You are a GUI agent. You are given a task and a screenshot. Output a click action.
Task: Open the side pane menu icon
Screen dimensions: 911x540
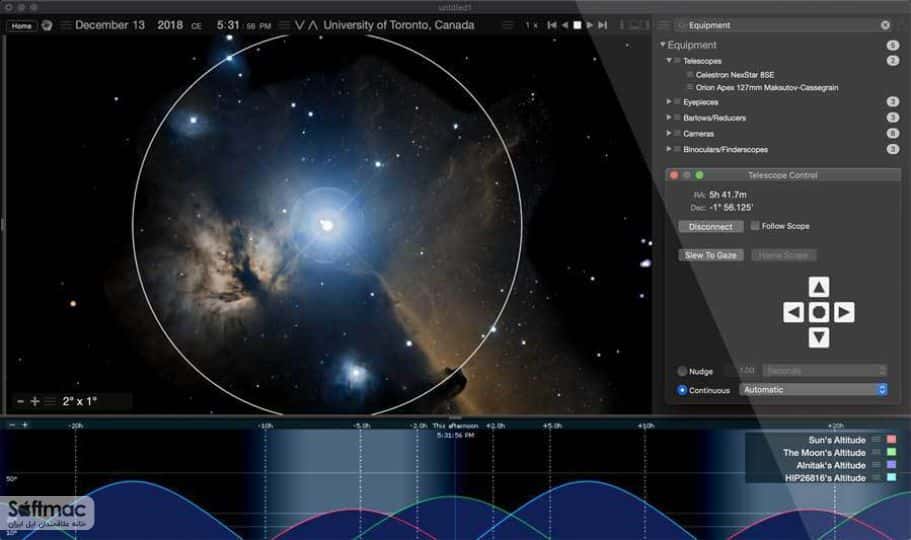[663, 26]
